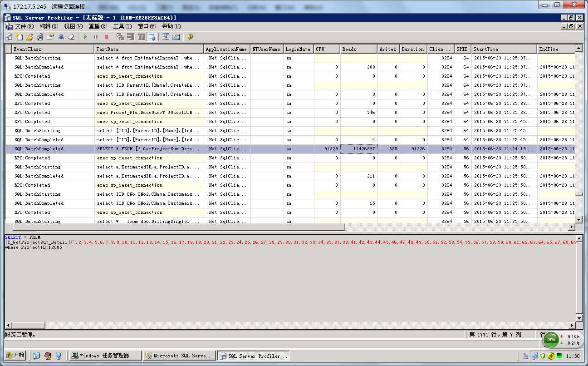588x366 pixels.
Task: Click the CPU column header
Action: (327, 49)
